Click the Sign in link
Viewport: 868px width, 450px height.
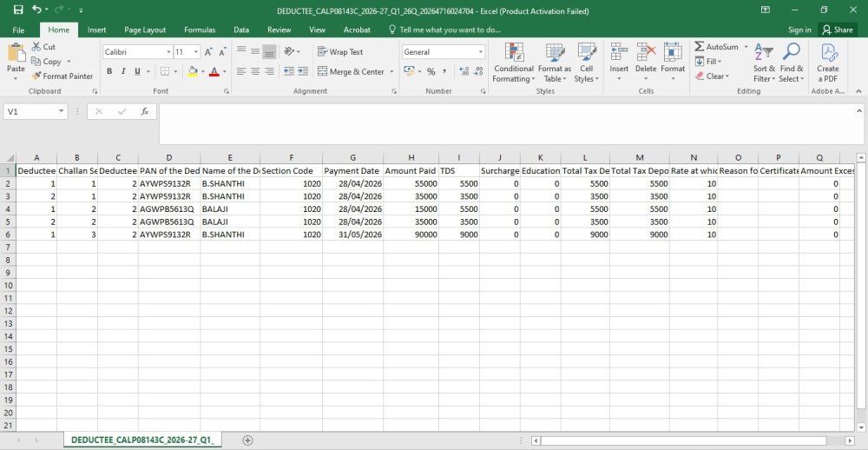799,30
